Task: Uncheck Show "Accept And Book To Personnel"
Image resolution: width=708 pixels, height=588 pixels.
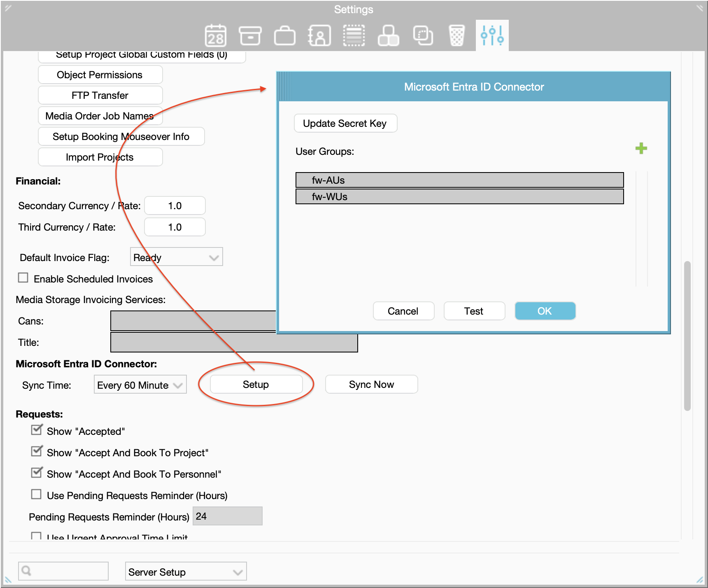Action: pyautogui.click(x=37, y=473)
